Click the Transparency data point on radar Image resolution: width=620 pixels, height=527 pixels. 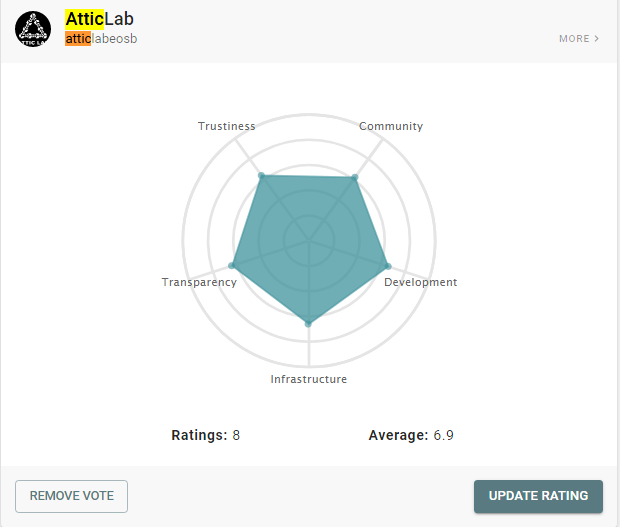pos(232,265)
